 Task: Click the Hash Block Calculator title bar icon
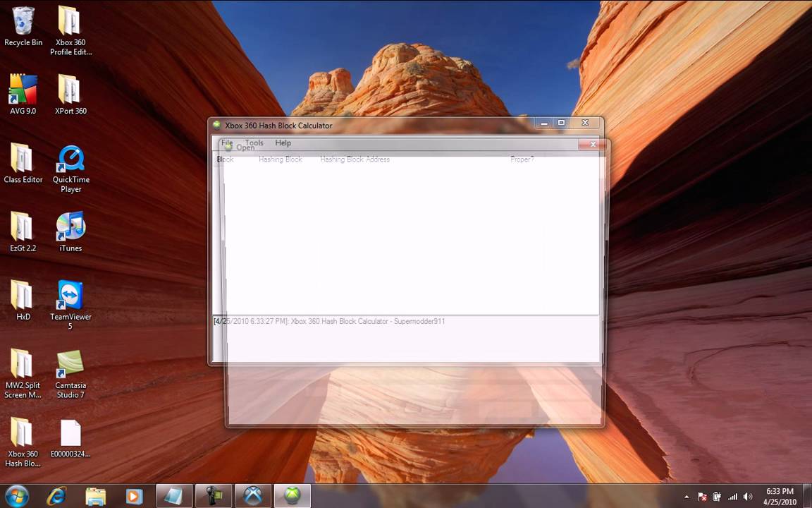click(x=217, y=125)
